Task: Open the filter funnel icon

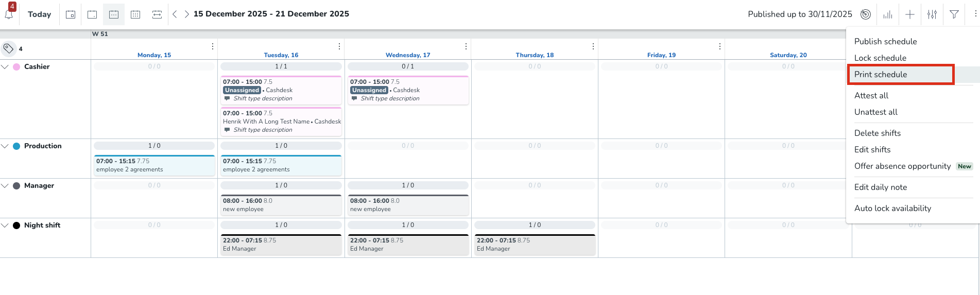Action: (x=954, y=14)
